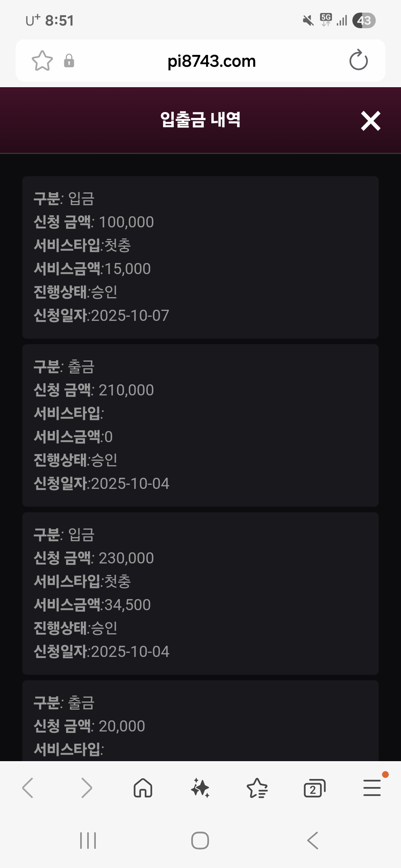The image size is (401, 868).
Task: Close the 입출금 내역 panel
Action: click(371, 121)
